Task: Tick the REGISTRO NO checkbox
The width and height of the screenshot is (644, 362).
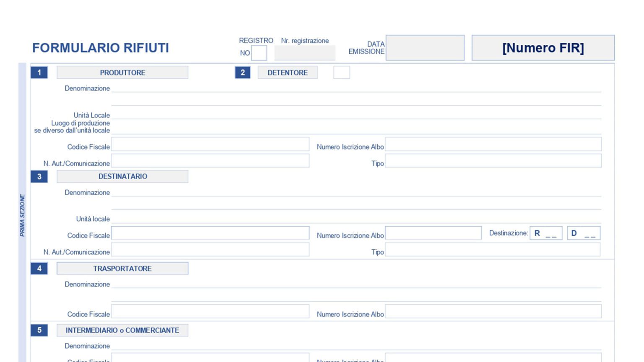Action: pos(259,53)
